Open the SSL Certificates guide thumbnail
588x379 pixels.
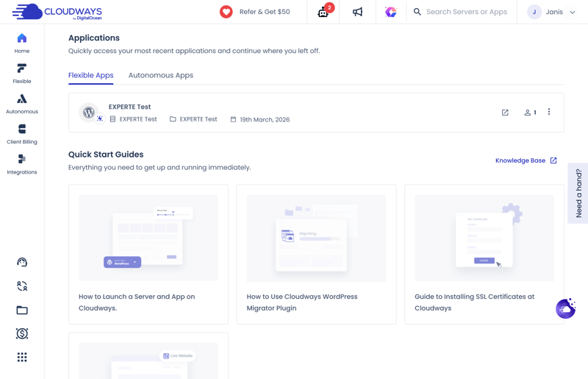point(484,238)
